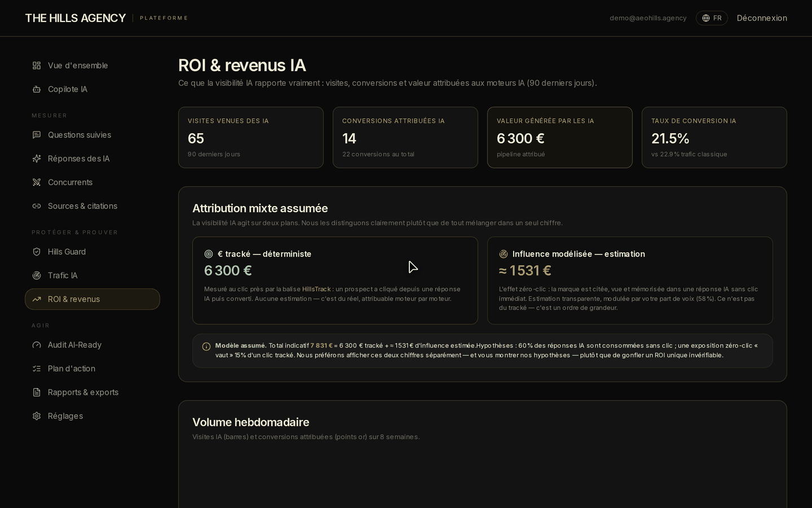
Task: Click the Hills Guard shield icon
Action: [x=37, y=252]
